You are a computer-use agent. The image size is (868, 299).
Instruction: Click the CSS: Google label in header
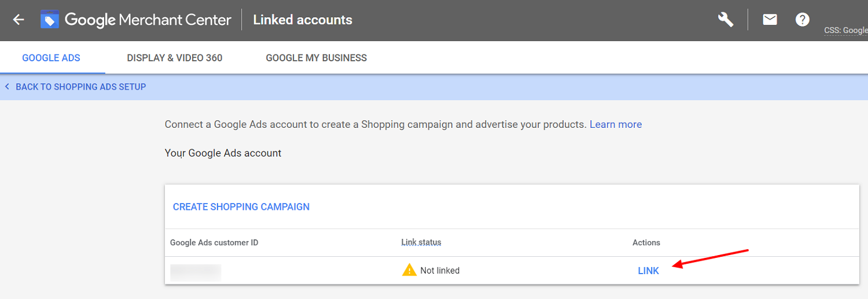(846, 31)
